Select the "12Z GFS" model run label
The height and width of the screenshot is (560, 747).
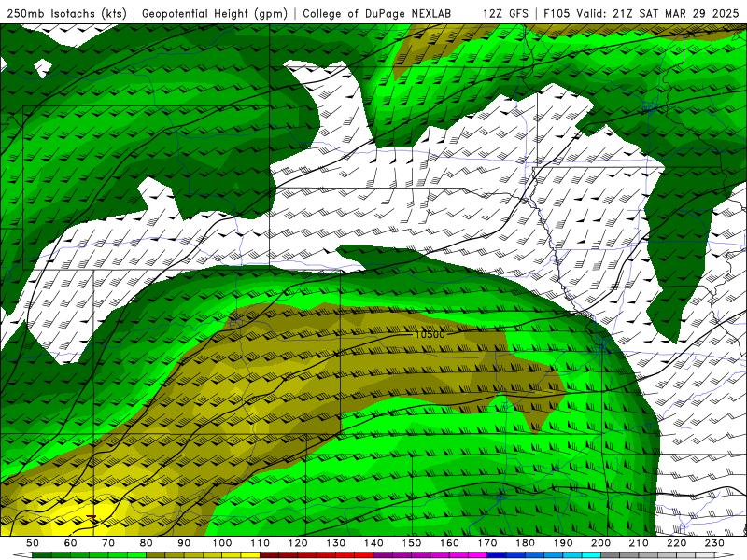(505, 14)
